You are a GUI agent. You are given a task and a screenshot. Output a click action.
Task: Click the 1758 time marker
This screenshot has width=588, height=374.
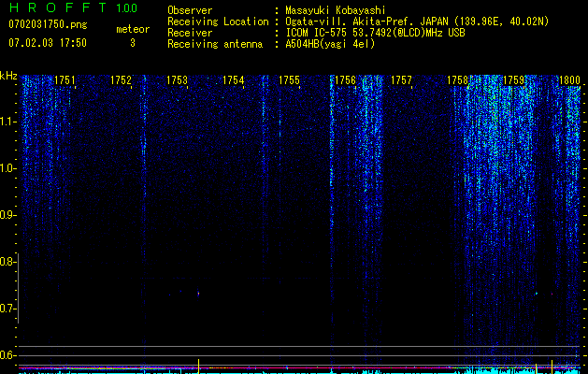pos(457,80)
